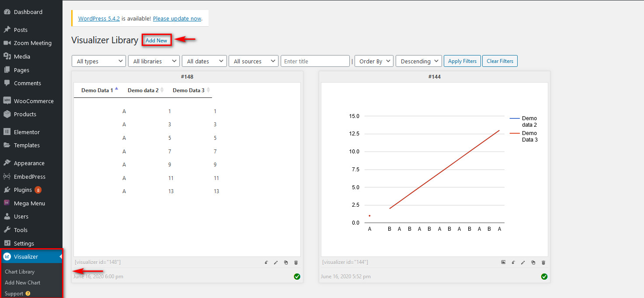The width and height of the screenshot is (644, 298).
Task: Sort table by Demo data 2 column
Action: tap(146, 90)
